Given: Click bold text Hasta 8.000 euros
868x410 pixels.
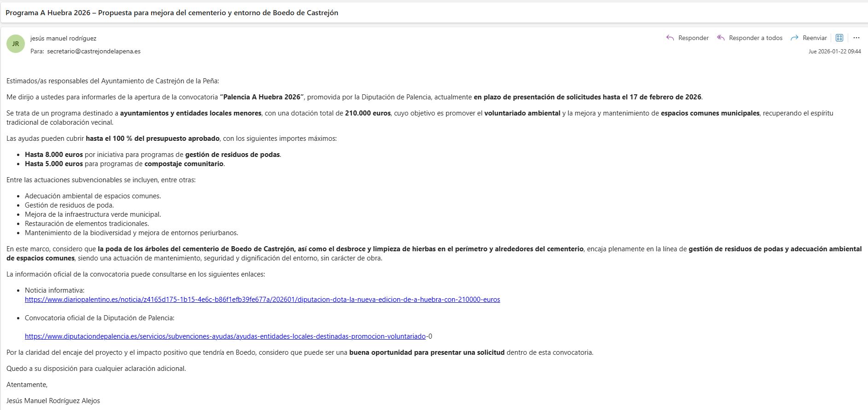Looking at the screenshot, I should [54, 155].
